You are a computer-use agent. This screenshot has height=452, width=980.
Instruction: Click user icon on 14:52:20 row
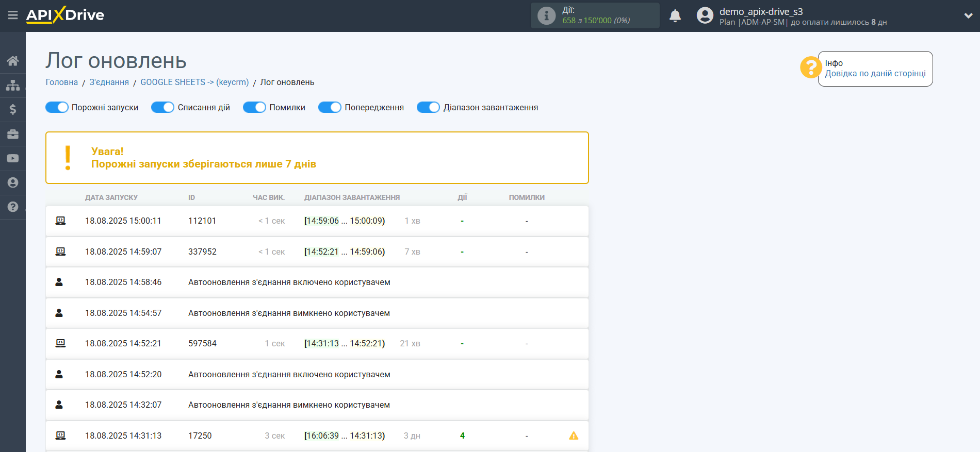(59, 374)
